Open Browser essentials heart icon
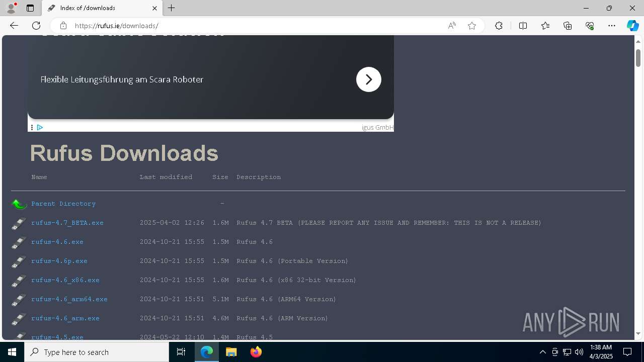Viewport: 644px width, 362px height. (590, 26)
